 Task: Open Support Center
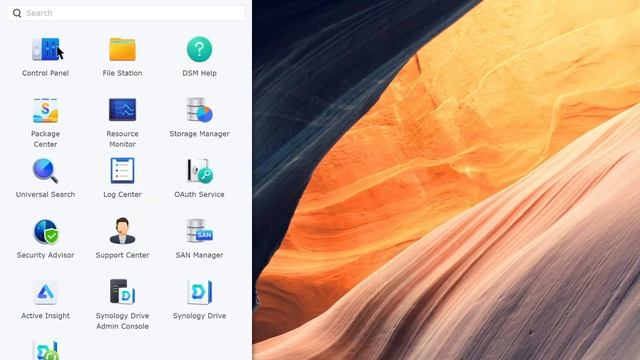point(122,231)
